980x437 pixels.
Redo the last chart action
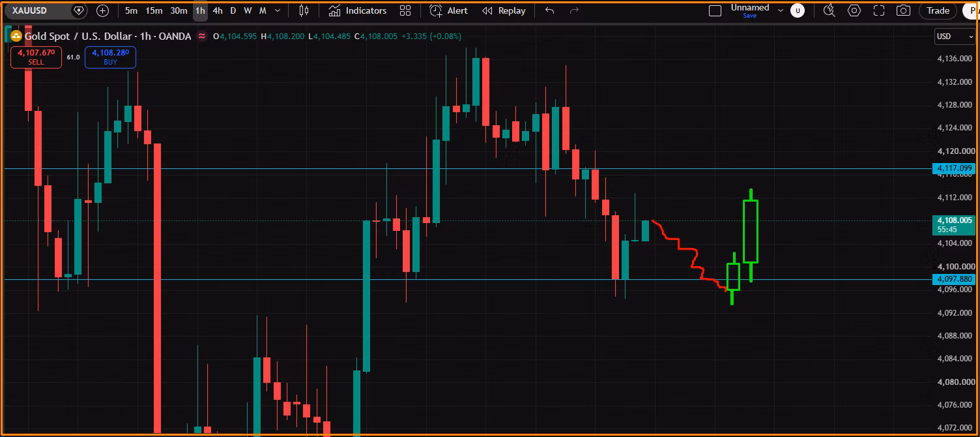click(574, 10)
